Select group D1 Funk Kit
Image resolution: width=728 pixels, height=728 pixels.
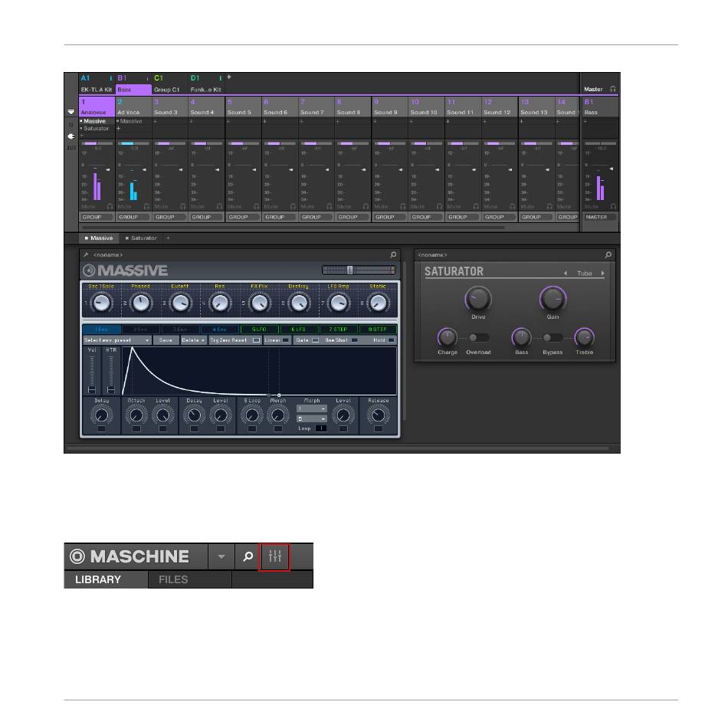click(207, 84)
